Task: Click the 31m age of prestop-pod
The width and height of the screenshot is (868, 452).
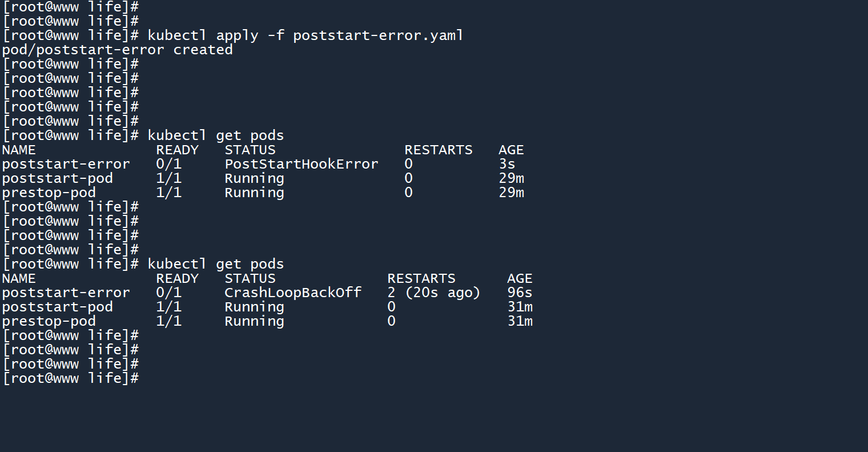Action: pos(519,322)
